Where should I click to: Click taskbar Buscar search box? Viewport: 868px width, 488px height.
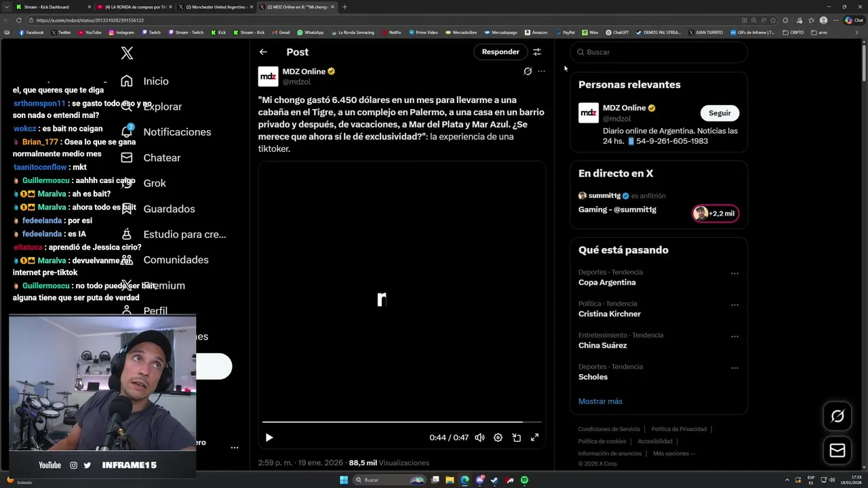point(390,480)
